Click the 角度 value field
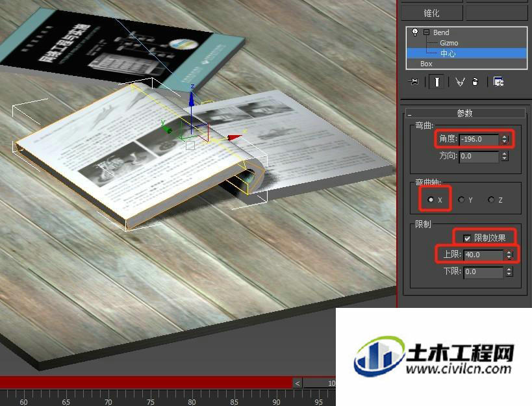The image size is (532, 406). 479,139
